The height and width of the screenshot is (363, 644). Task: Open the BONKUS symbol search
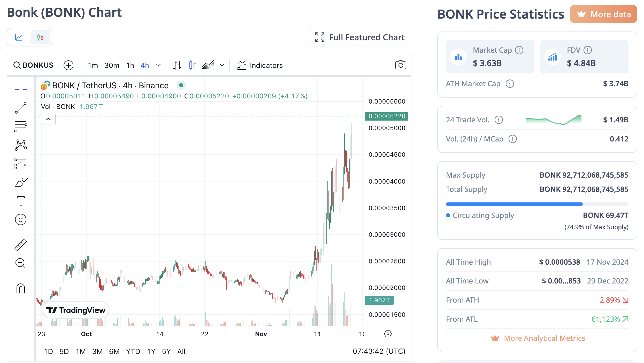[33, 65]
